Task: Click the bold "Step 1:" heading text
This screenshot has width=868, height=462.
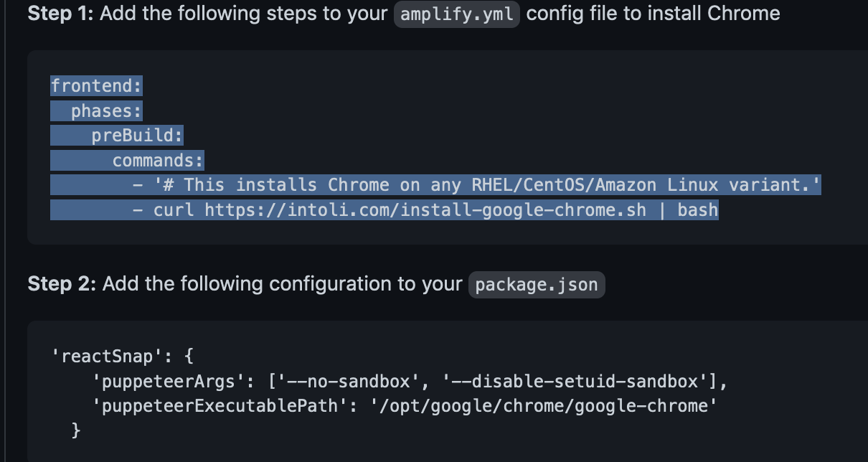Action: click(x=61, y=14)
